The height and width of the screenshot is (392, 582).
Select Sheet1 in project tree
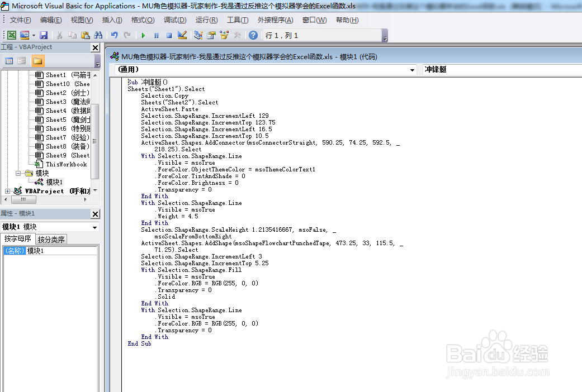click(x=63, y=75)
